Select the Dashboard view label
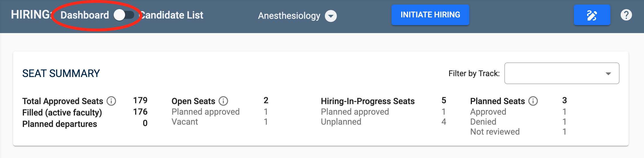The height and width of the screenshot is (158, 644). [x=85, y=15]
